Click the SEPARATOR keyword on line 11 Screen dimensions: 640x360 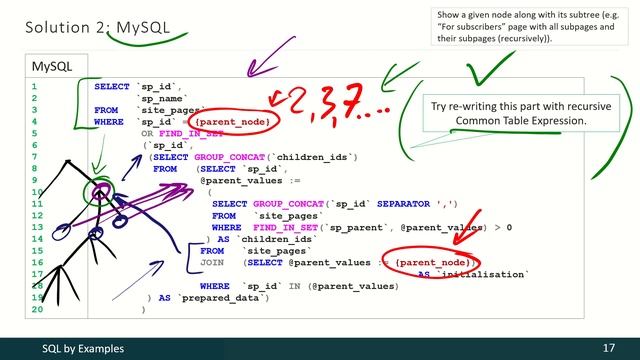click(403, 204)
